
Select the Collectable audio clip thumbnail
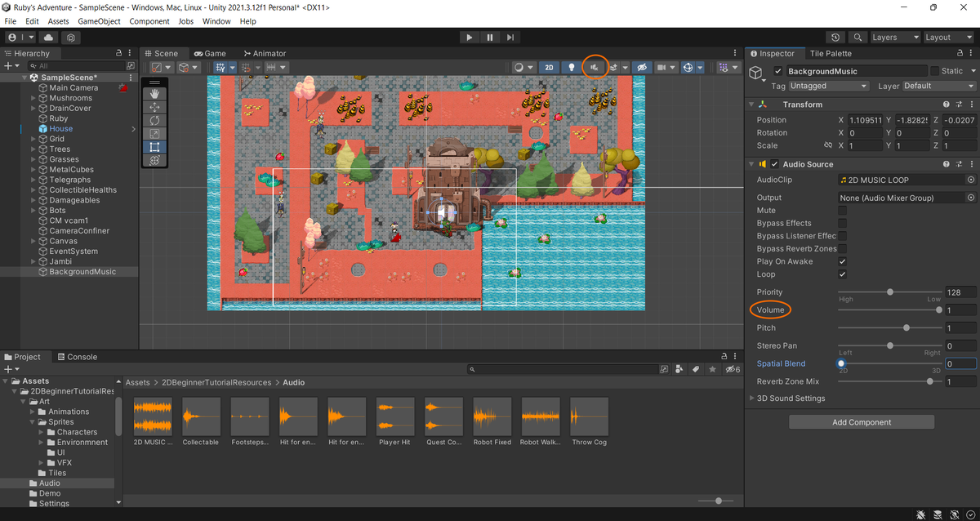(x=201, y=416)
